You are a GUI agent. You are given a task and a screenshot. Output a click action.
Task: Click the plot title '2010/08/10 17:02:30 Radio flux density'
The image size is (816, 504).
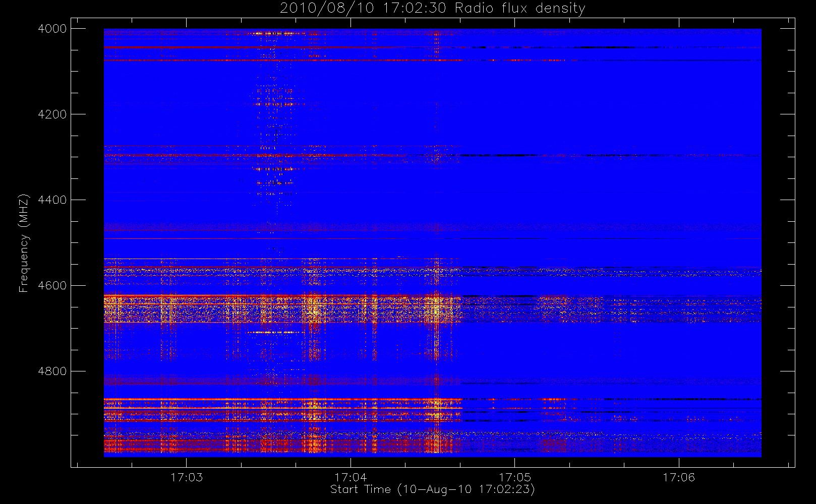[433, 9]
